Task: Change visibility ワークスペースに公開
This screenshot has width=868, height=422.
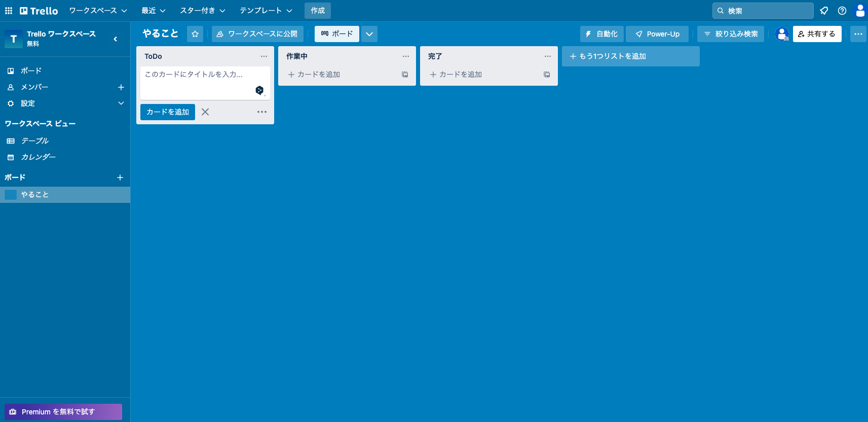Action: 257,34
